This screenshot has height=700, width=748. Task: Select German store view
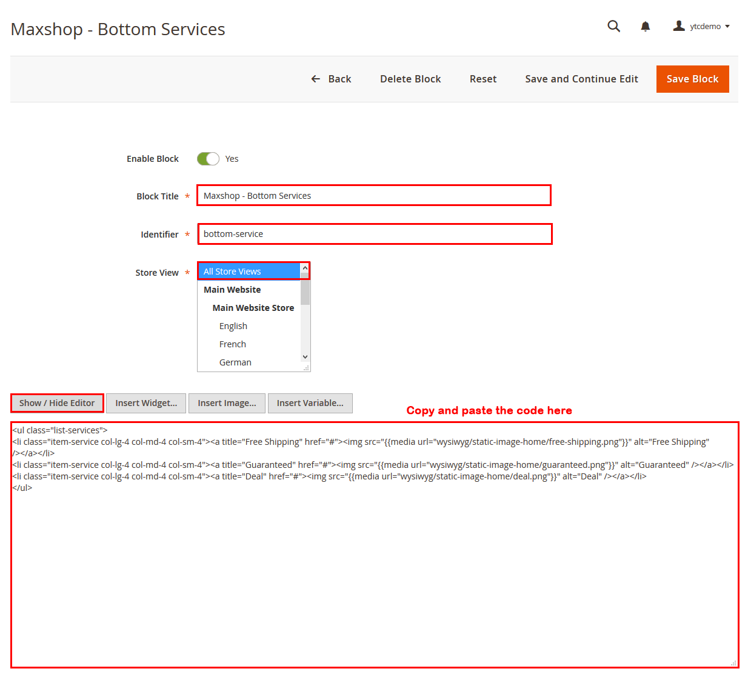[249, 362]
